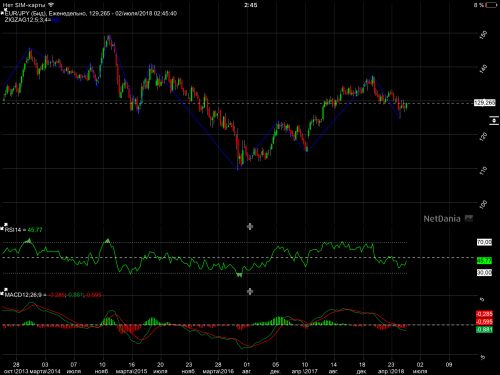
Task: Tap the green -0.881 MACD value label
Action: 484,330
